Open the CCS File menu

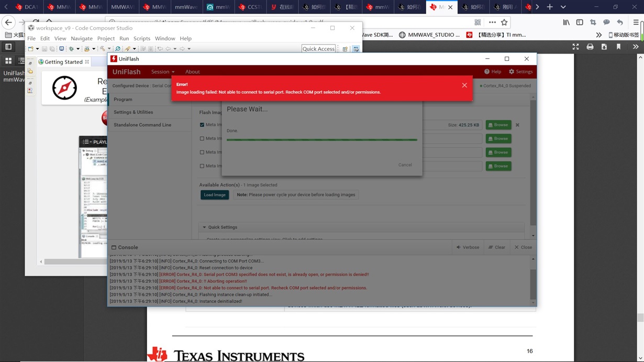[x=31, y=39]
